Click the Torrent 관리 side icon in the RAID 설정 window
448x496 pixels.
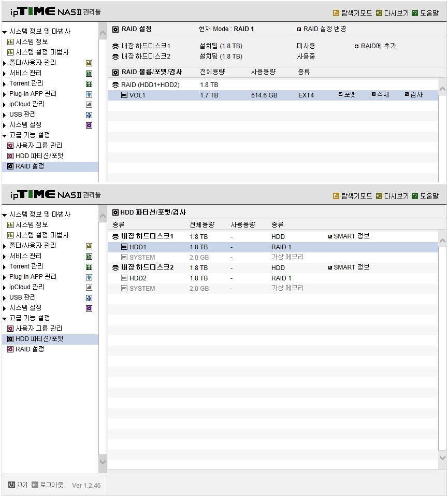pyautogui.click(x=89, y=84)
